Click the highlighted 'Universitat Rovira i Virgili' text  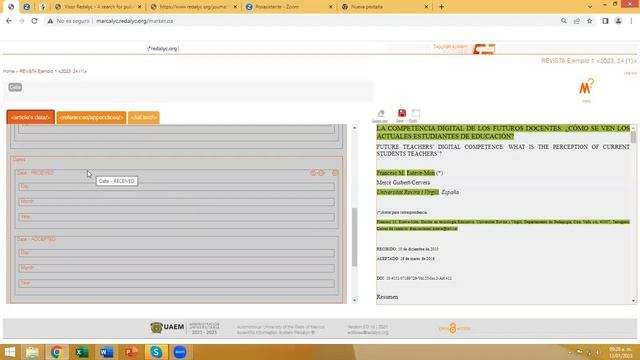click(x=408, y=192)
